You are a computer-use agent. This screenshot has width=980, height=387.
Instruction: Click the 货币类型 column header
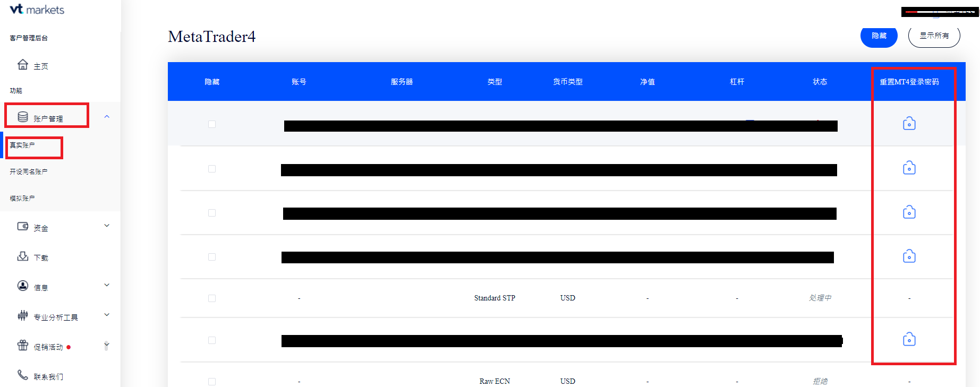(568, 82)
